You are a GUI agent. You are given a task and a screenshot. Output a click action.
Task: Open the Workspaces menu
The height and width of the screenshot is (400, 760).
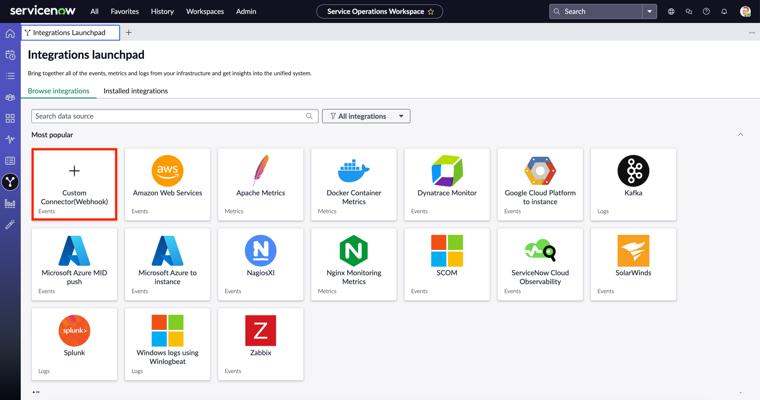click(205, 12)
